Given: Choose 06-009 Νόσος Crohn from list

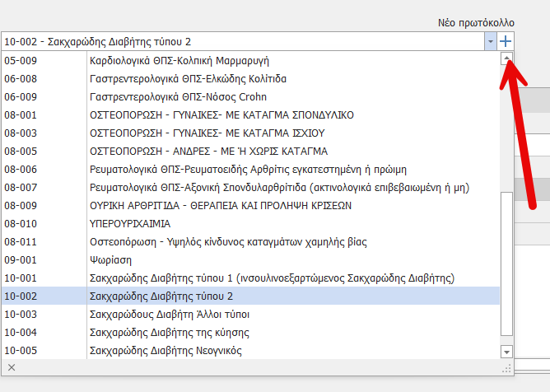Looking at the screenshot, I should coord(189,97).
